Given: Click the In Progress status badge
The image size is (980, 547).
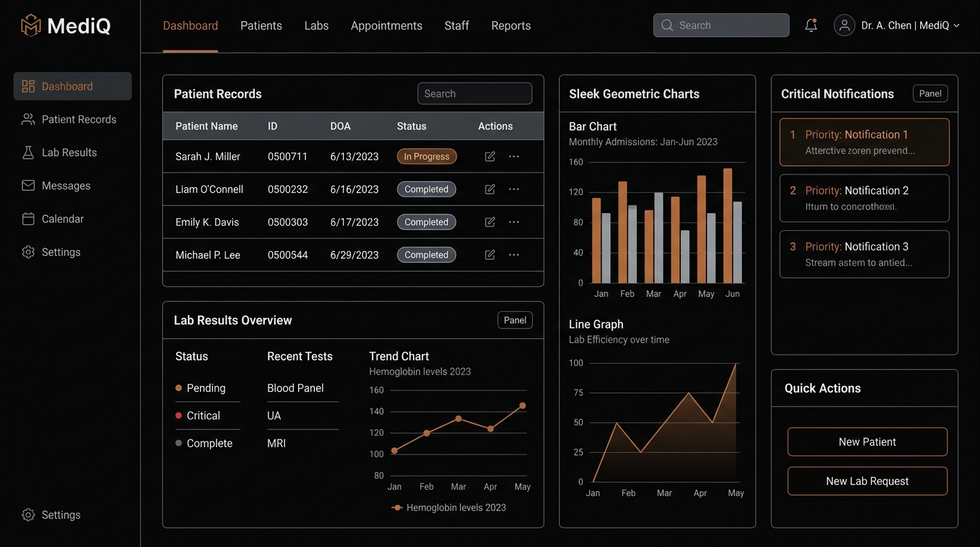Looking at the screenshot, I should (x=427, y=157).
